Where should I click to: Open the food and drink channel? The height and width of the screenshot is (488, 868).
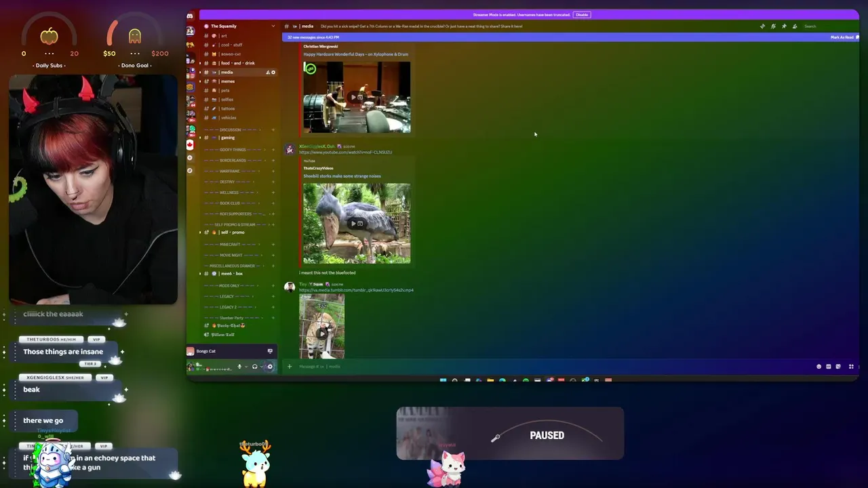pyautogui.click(x=239, y=63)
